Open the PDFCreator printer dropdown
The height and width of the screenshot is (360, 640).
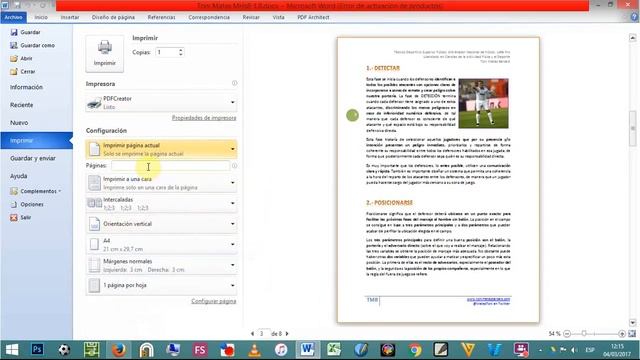click(161, 102)
